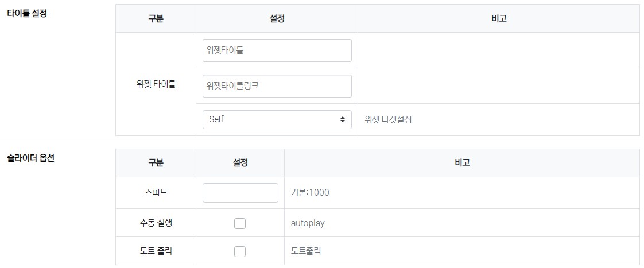Screen dimensions: 644x268
Task: Select the 스피드 row label
Action: (x=156, y=193)
